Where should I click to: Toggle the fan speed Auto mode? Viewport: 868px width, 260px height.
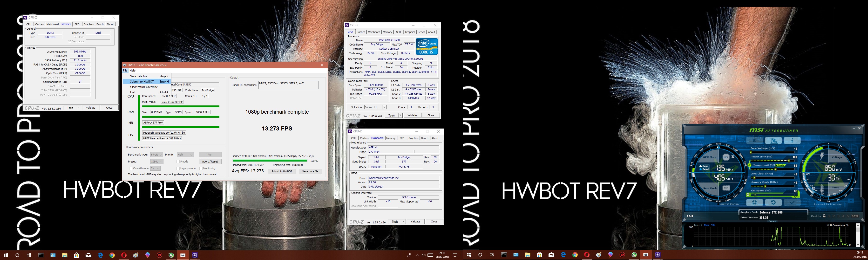tap(796, 197)
